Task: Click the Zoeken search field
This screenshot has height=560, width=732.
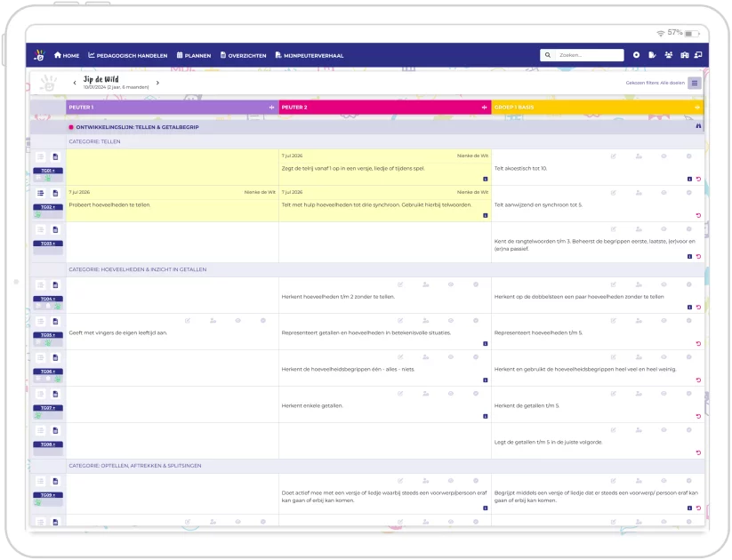Action: tap(589, 55)
